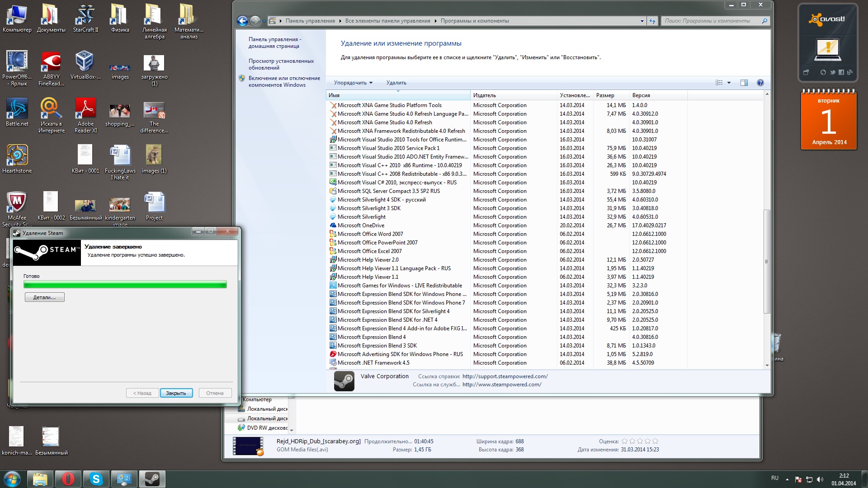Viewport: 868px width, 488px height.
Task: Open the Project document on desktop
Action: [154, 206]
